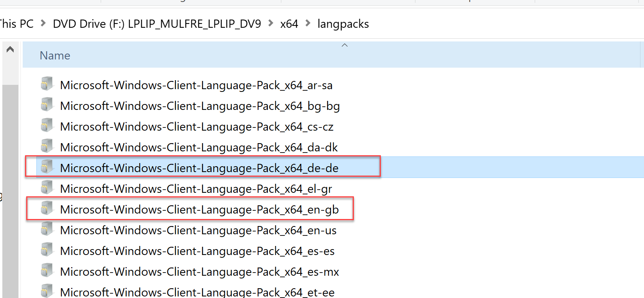The image size is (644, 298).
Task: Click the es-mx language pack file icon
Action: click(x=47, y=271)
